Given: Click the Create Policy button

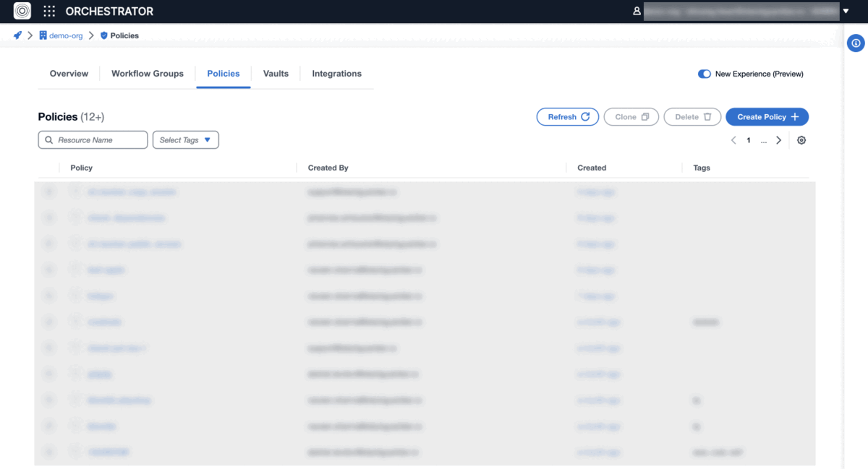Looking at the screenshot, I should pos(767,117).
